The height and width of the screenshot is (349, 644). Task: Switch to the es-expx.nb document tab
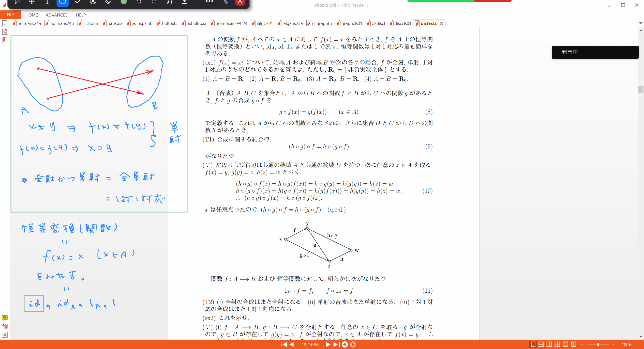tap(139, 23)
